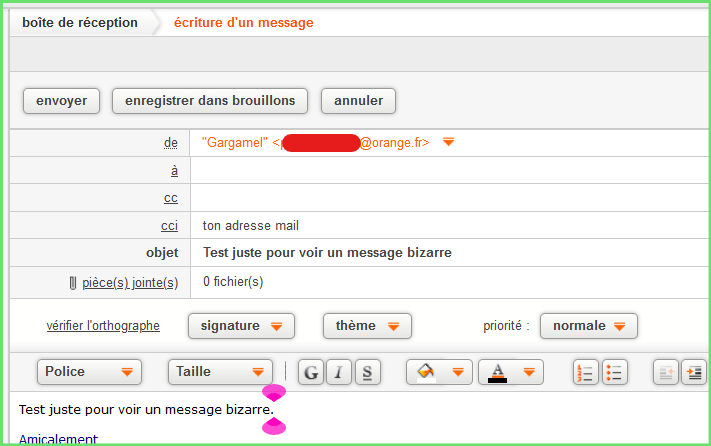
Task: Switch to boîte de réception tab
Action: (80, 23)
